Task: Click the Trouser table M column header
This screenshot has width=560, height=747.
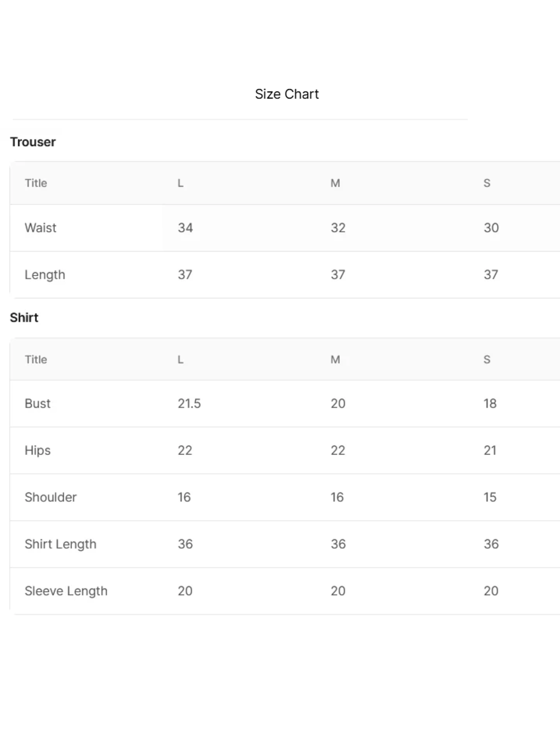Action: pyautogui.click(x=335, y=183)
